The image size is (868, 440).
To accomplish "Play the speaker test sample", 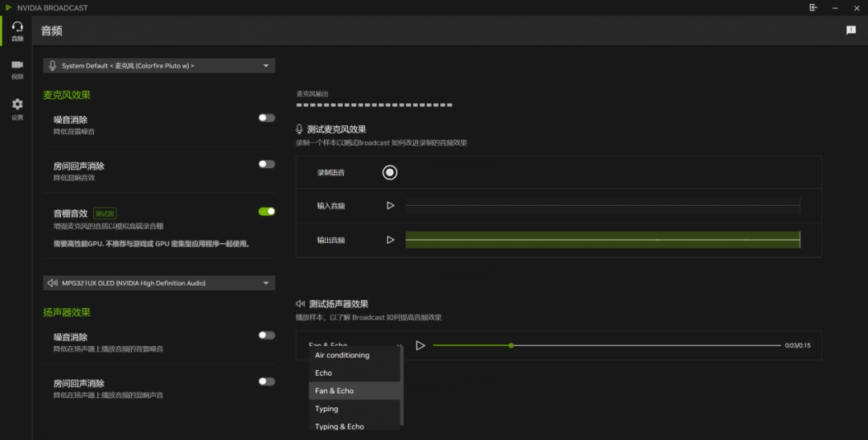I will (420, 345).
